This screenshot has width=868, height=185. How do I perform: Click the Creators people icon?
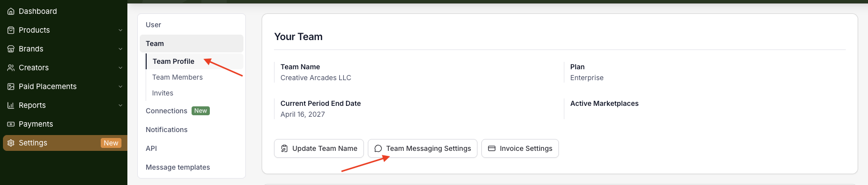click(x=11, y=68)
